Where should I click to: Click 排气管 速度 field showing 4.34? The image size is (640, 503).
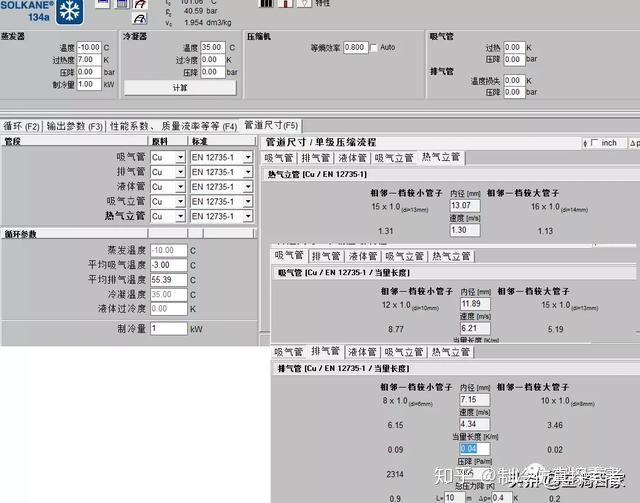474,424
